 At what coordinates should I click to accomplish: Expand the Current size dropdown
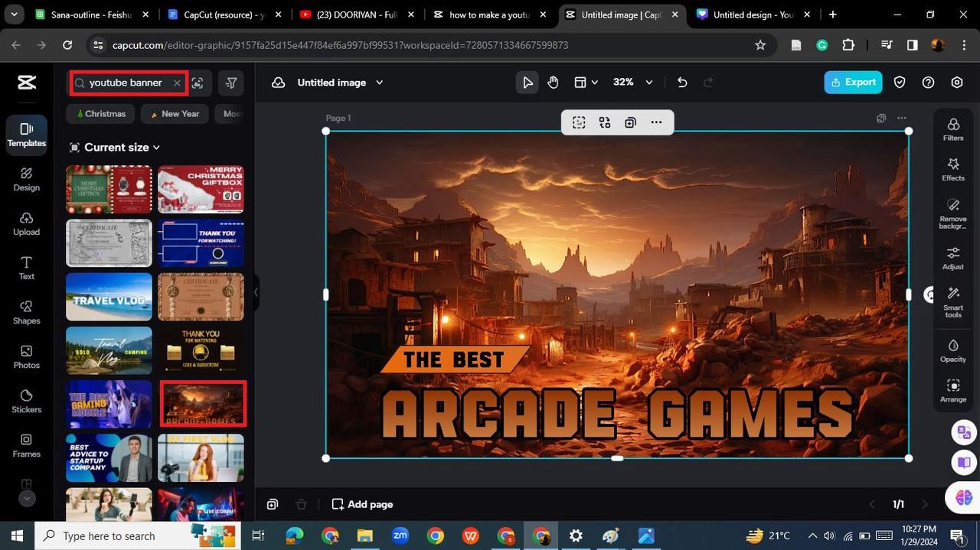pyautogui.click(x=121, y=147)
